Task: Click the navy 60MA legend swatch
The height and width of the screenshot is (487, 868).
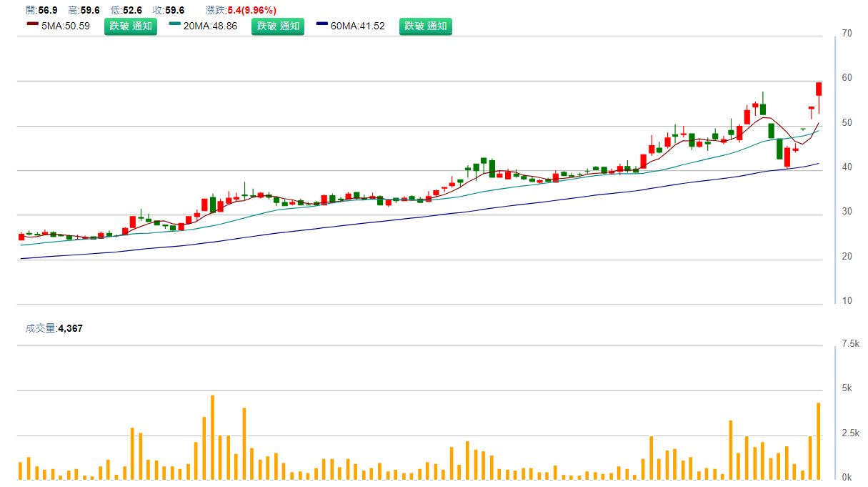Action: 322,24
